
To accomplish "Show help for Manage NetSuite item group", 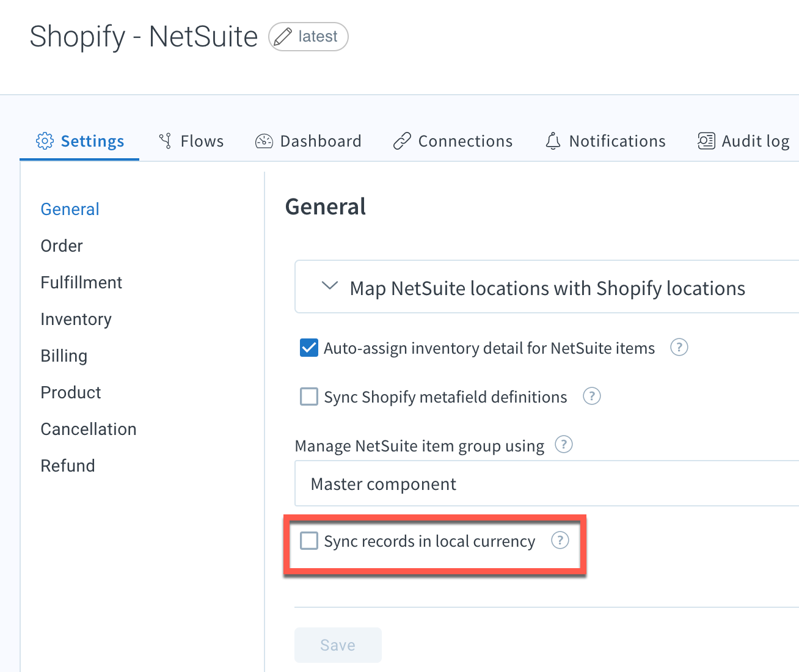I will [564, 444].
